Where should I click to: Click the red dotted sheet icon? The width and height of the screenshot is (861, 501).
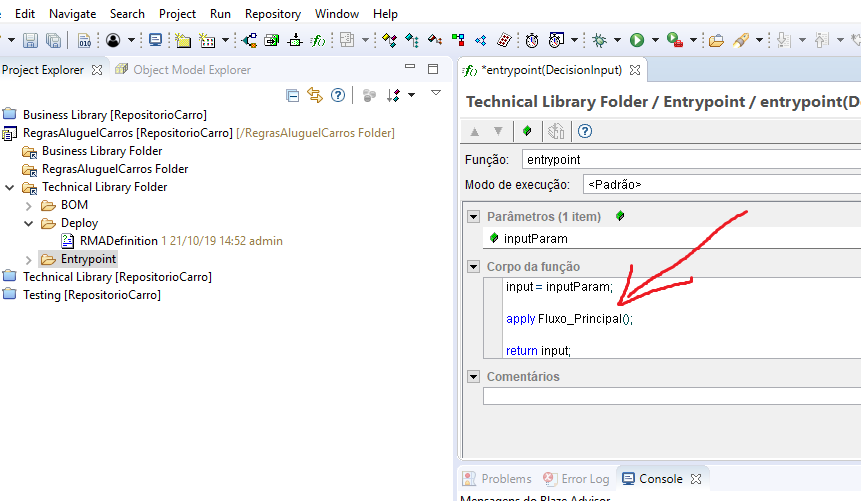pyautogui.click(x=504, y=40)
